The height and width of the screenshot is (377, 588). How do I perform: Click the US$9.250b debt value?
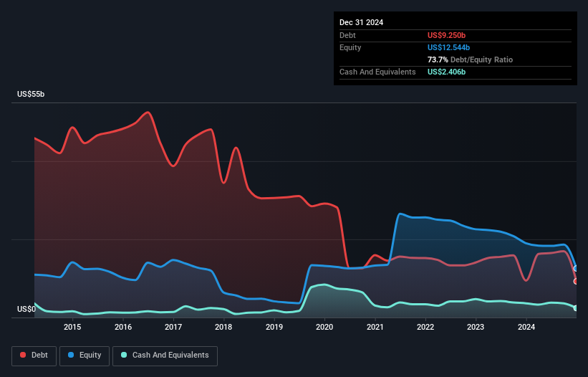click(x=446, y=35)
